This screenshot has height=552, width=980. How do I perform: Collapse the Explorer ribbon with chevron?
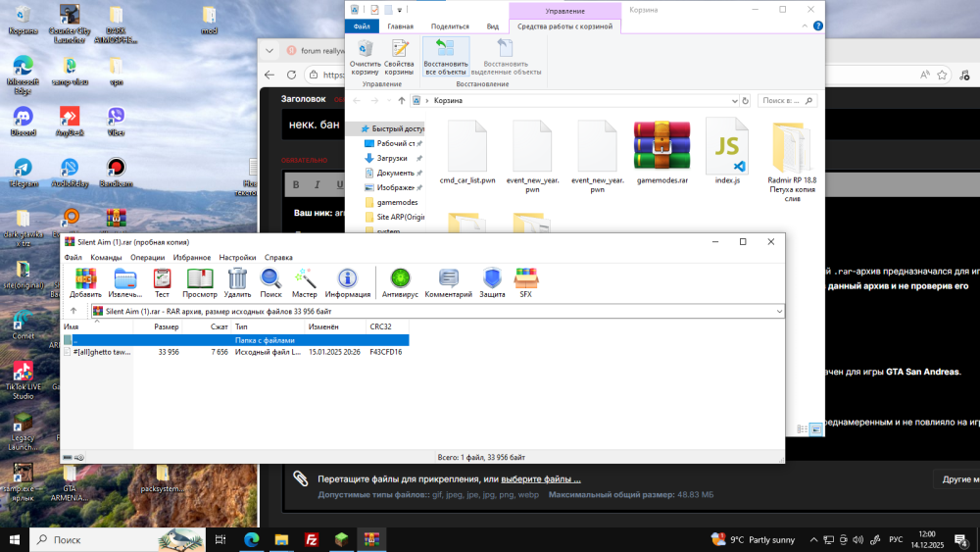tap(805, 25)
